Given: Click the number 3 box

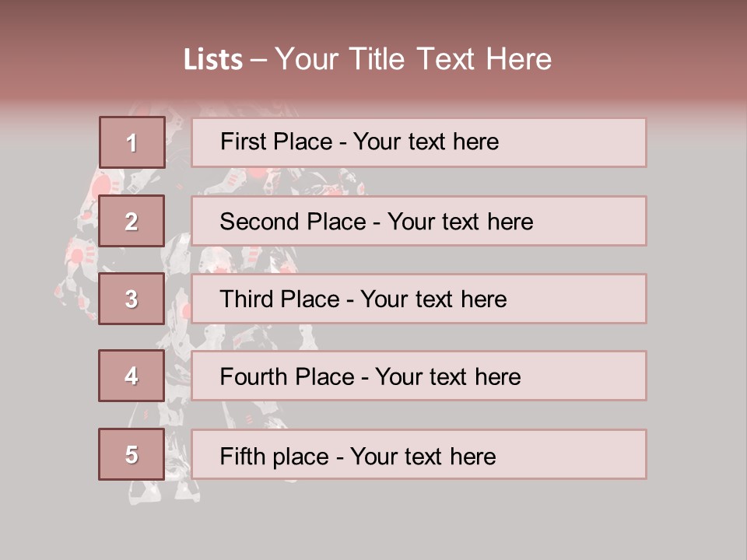Looking at the screenshot, I should click(x=132, y=299).
